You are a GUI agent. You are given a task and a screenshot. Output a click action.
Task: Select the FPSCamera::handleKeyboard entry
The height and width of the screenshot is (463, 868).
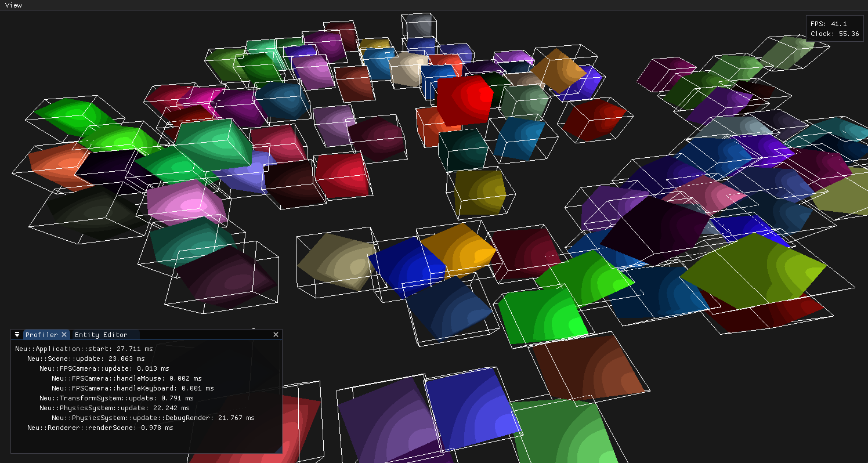(x=132, y=388)
